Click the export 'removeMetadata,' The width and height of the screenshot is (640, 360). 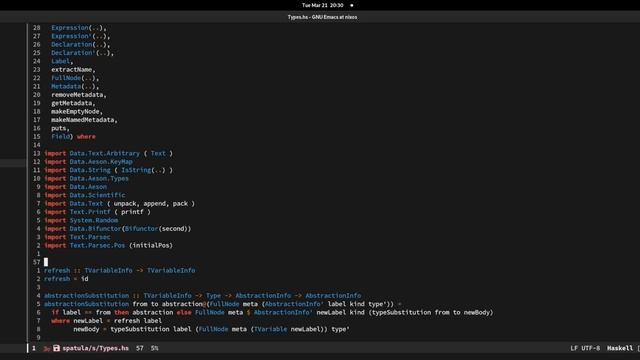pyautogui.click(x=79, y=95)
